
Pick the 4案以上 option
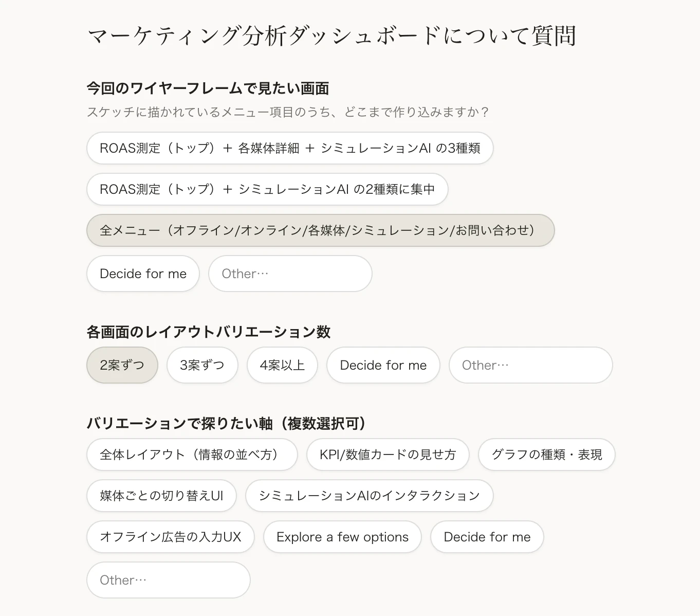pyautogui.click(x=282, y=365)
